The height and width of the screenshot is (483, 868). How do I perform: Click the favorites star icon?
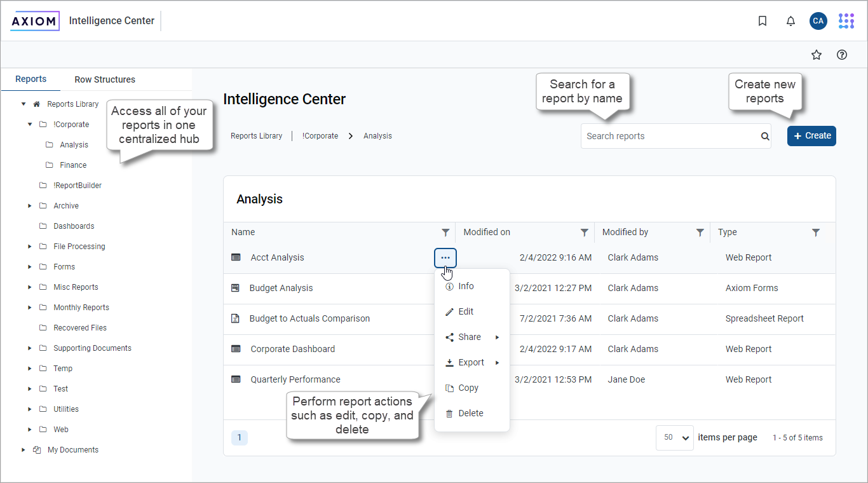[817, 55]
